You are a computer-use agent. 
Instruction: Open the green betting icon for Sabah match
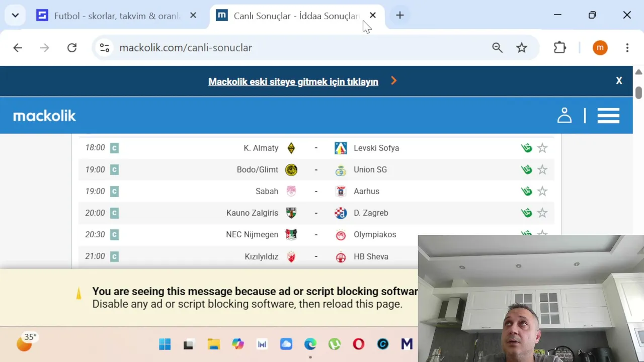click(526, 191)
